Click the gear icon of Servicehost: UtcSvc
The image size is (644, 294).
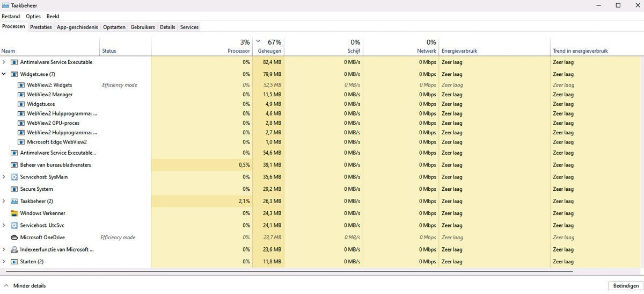[x=14, y=225]
